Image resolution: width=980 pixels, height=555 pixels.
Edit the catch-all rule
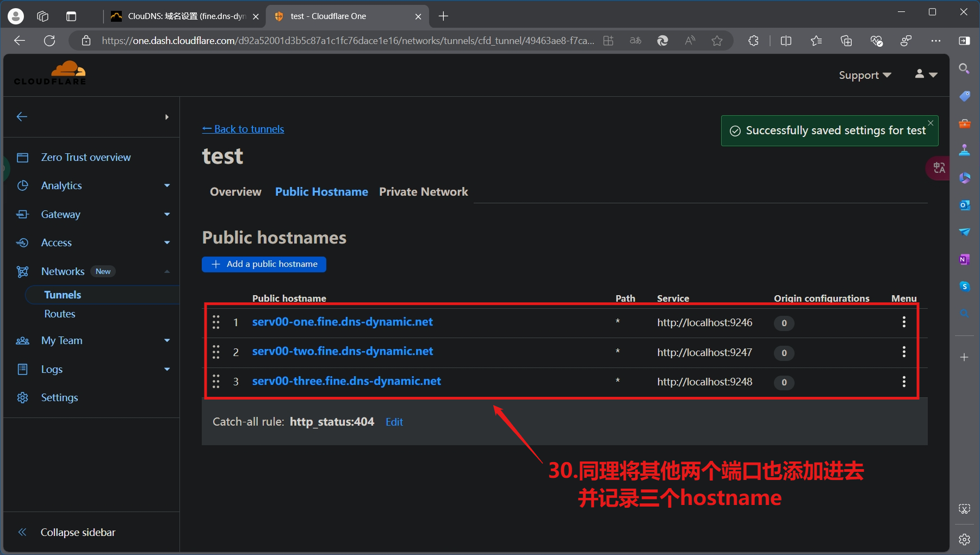394,422
